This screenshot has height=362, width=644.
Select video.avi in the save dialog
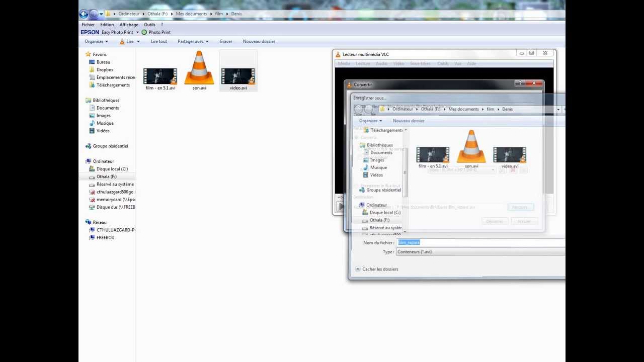pos(510,157)
